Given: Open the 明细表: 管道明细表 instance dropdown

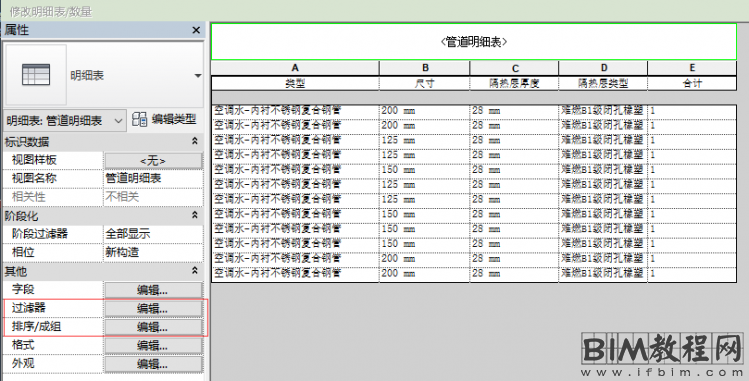Looking at the screenshot, I should (x=64, y=121).
